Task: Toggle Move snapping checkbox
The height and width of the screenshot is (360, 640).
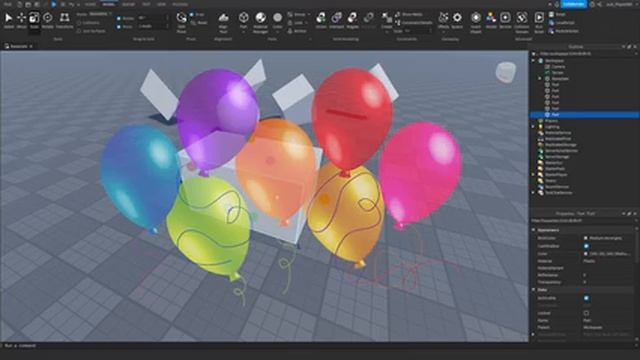Action: pyautogui.click(x=119, y=27)
